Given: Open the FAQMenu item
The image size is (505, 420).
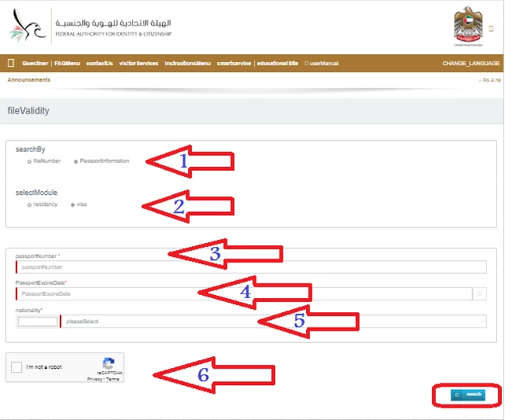Looking at the screenshot, I should 68,63.
